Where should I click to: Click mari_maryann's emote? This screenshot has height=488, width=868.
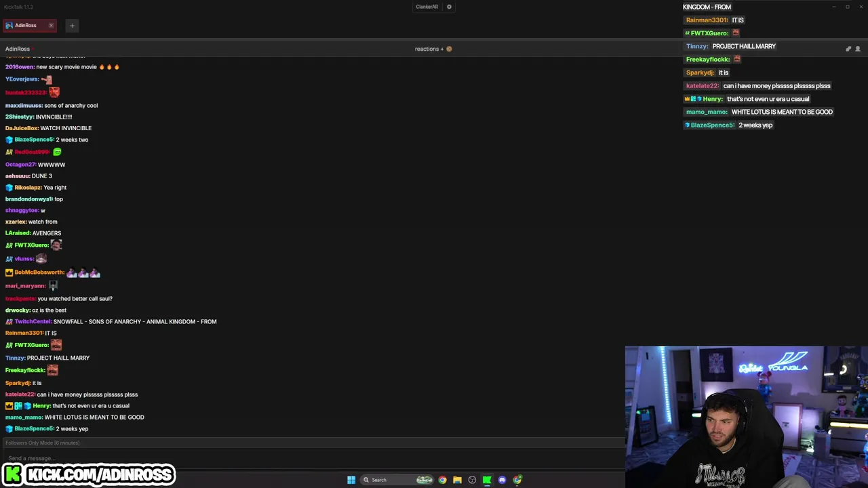click(53, 286)
